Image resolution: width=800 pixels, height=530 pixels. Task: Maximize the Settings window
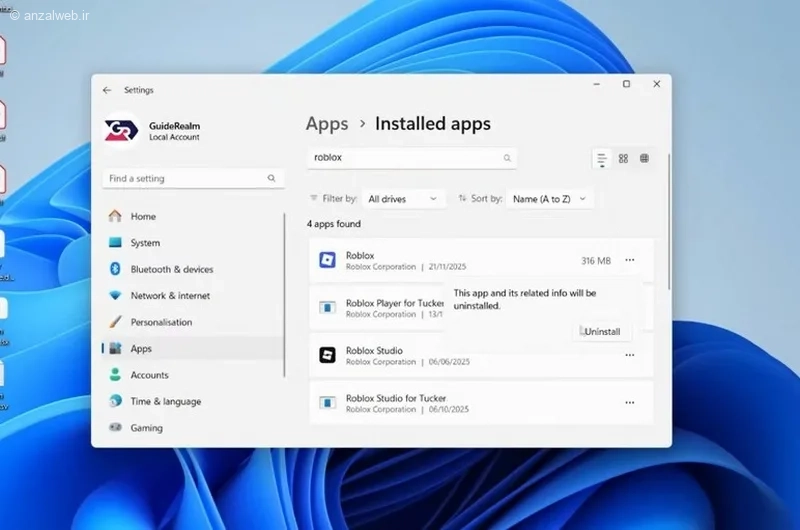coord(627,84)
